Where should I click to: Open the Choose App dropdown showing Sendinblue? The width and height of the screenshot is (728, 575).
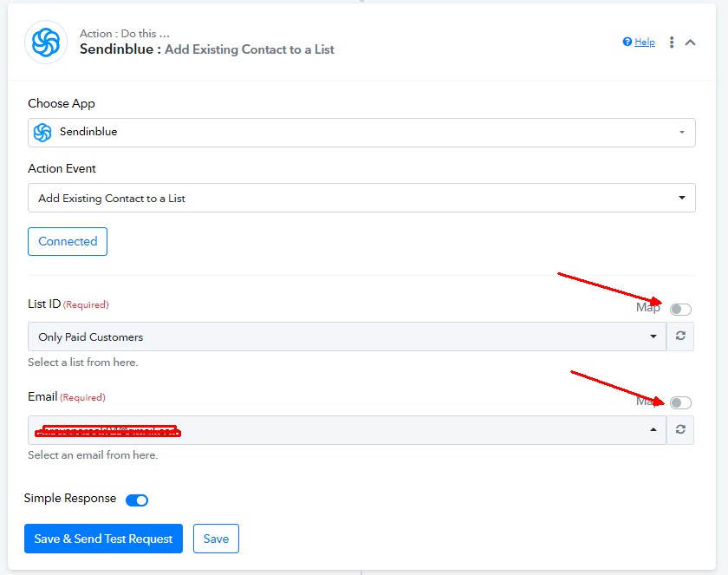361,133
